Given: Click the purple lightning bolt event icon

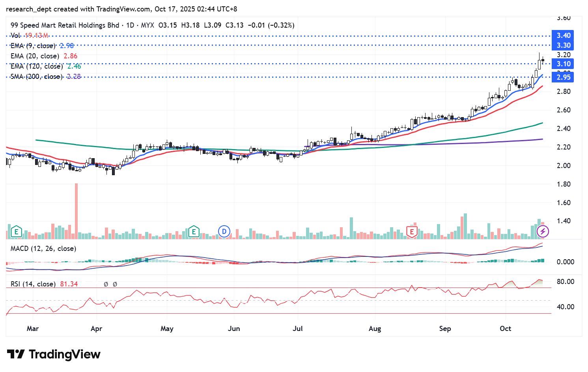Looking at the screenshot, I should (x=543, y=232).
